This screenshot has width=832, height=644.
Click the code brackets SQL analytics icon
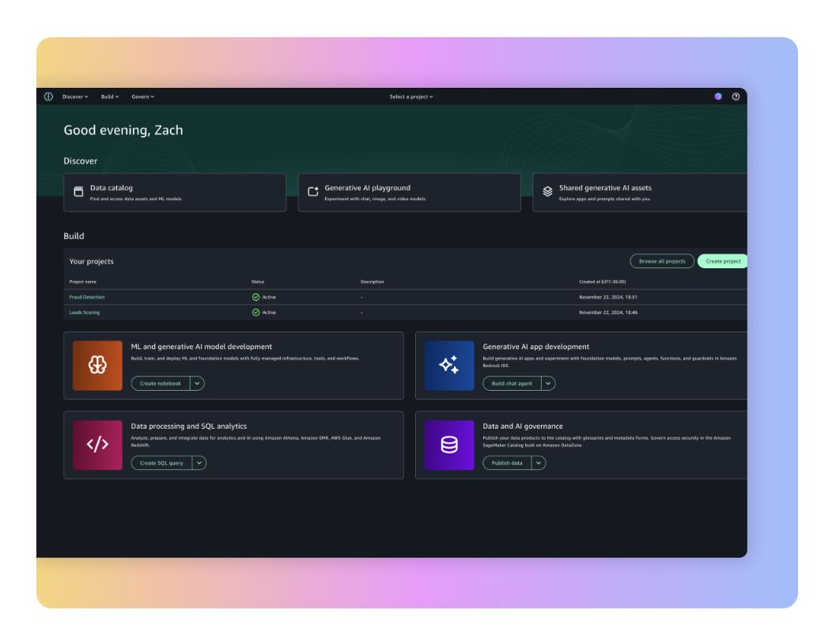tap(97, 445)
